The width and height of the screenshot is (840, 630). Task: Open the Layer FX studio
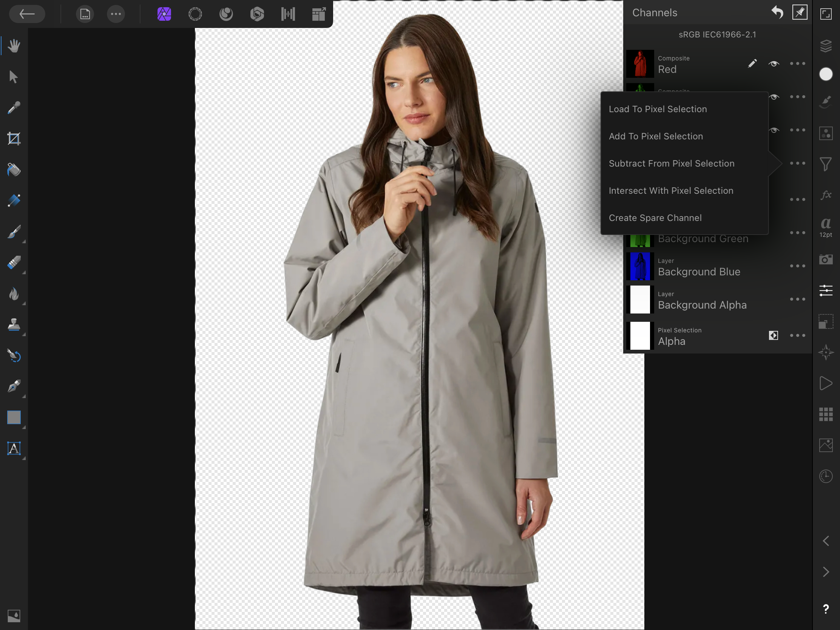click(826, 195)
